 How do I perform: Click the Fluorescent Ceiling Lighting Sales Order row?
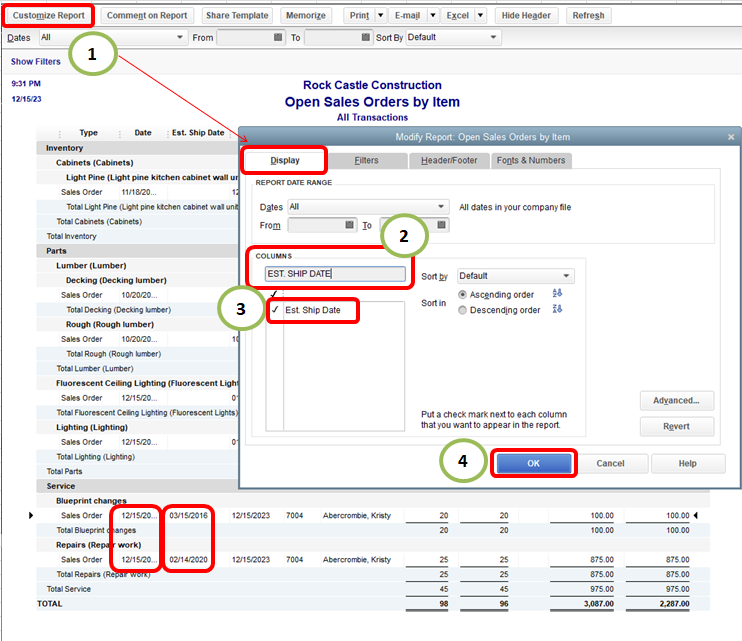138,398
